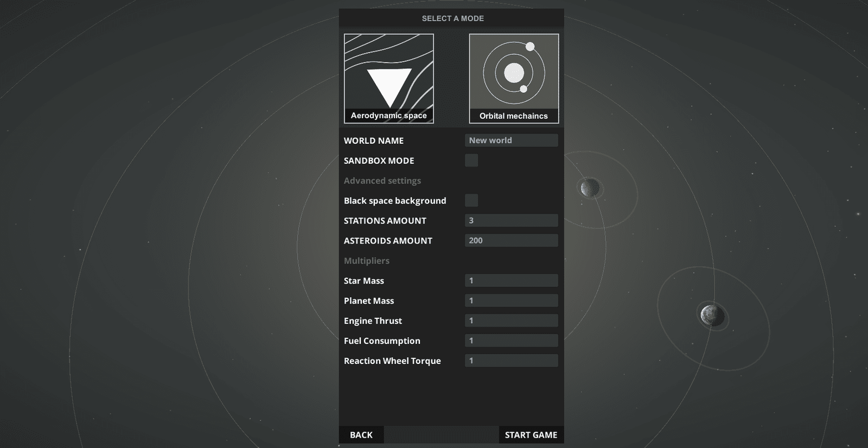Click the central star in the orbit icon
The width and height of the screenshot is (868, 448).
pos(514,73)
